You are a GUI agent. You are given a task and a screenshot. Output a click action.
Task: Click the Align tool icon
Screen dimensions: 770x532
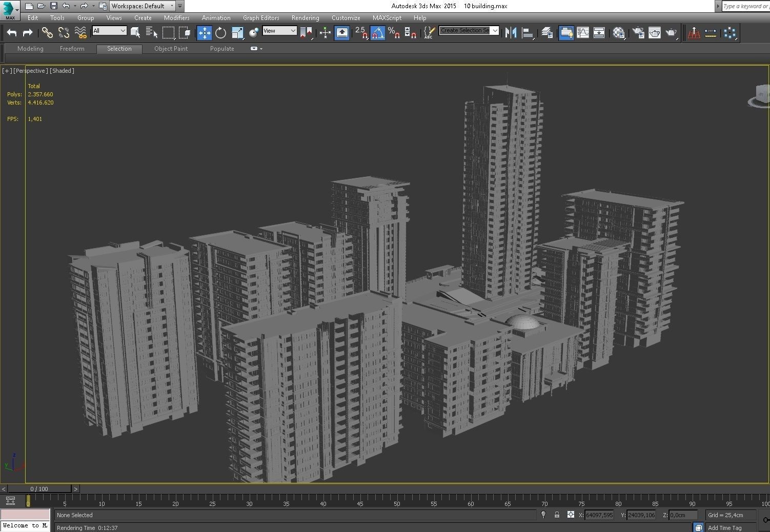click(527, 33)
